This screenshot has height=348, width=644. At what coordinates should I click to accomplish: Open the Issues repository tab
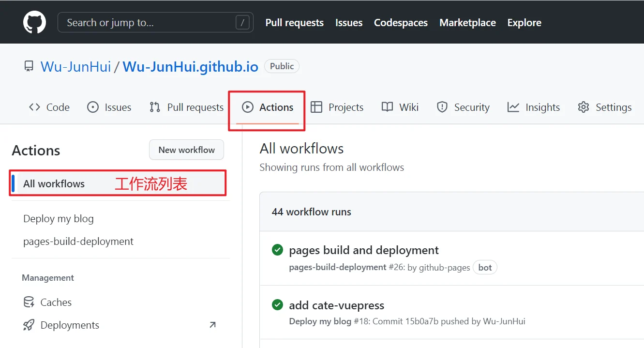coord(109,107)
